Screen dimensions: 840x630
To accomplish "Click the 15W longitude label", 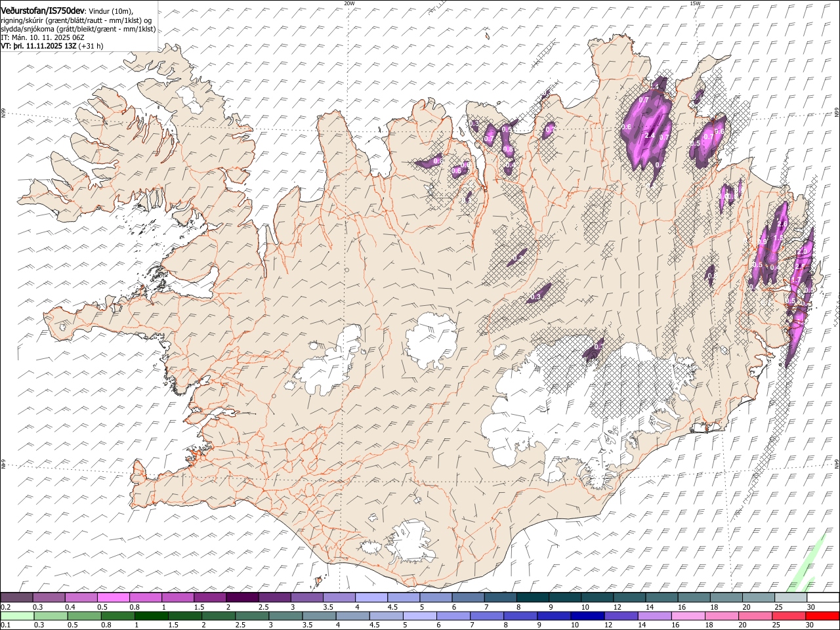I will 695,3.
